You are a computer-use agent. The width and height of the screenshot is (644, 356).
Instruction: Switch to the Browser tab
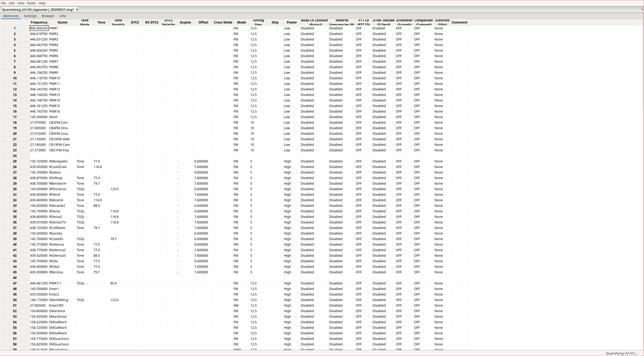tap(48, 16)
